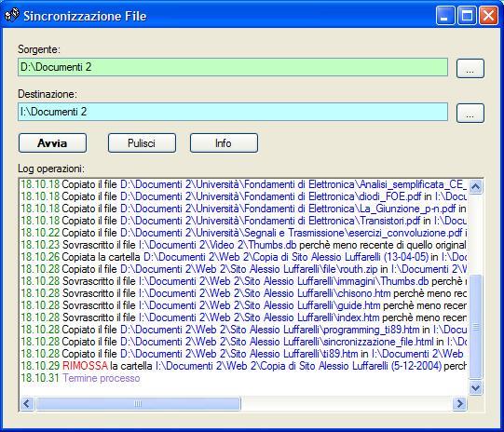The image size is (504, 432).
Task: Click the log's scroll left arrow
Action: tap(27, 403)
